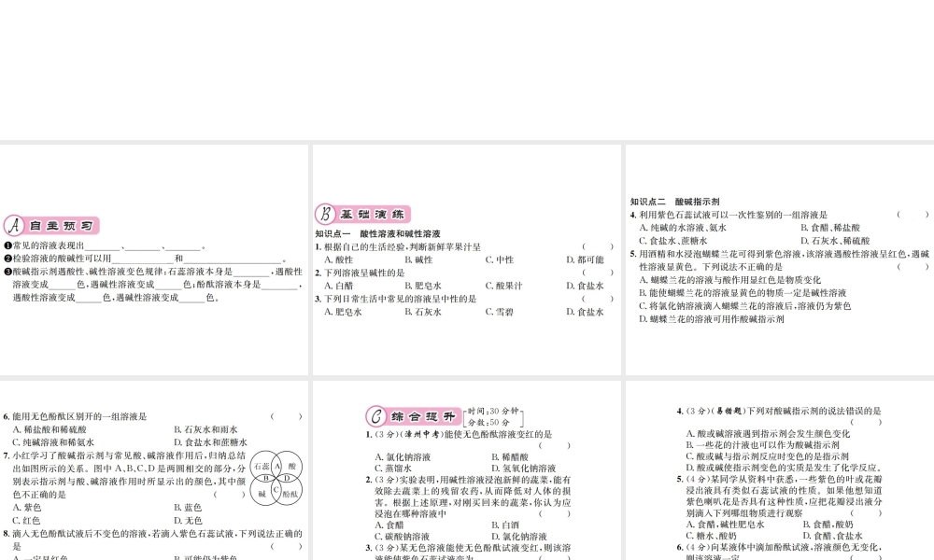
Task: Click option 'A. 氯化钠溶液' in 综合提升 question 1
Action: pyautogui.click(x=403, y=457)
